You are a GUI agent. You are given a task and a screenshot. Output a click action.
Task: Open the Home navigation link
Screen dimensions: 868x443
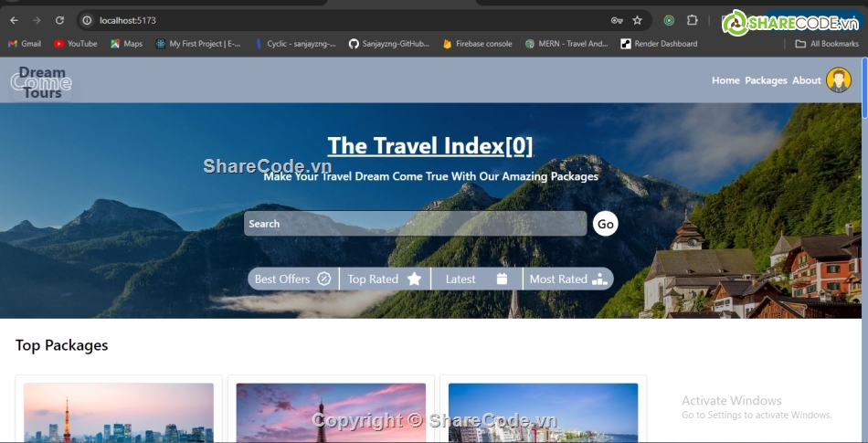[725, 80]
